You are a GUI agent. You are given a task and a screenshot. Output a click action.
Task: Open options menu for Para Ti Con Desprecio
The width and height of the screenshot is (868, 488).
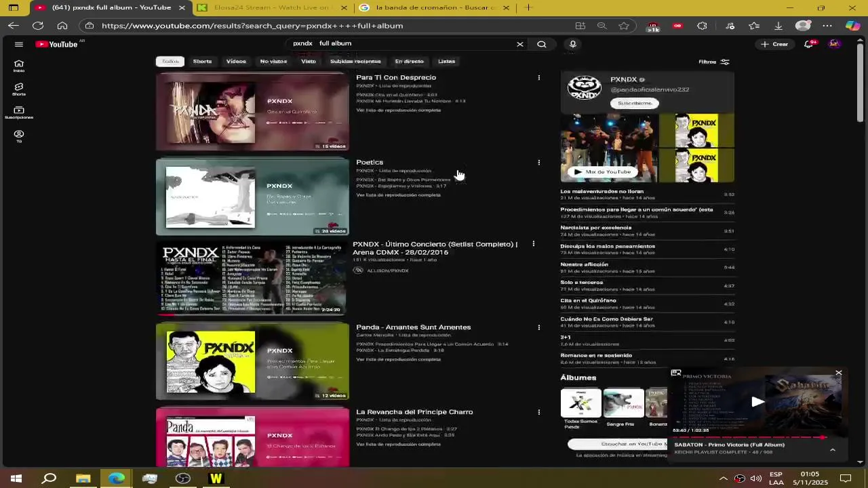pos(539,78)
